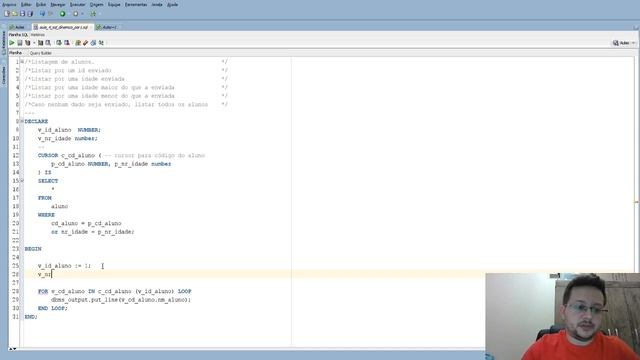Open the Executar menu

tap(78, 4)
